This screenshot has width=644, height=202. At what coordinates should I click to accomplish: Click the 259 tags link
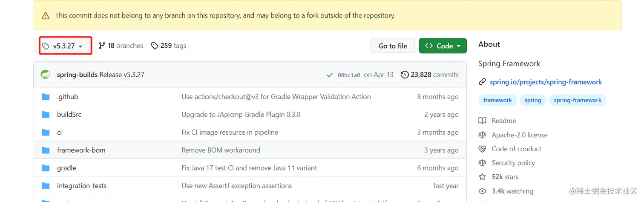(x=169, y=46)
